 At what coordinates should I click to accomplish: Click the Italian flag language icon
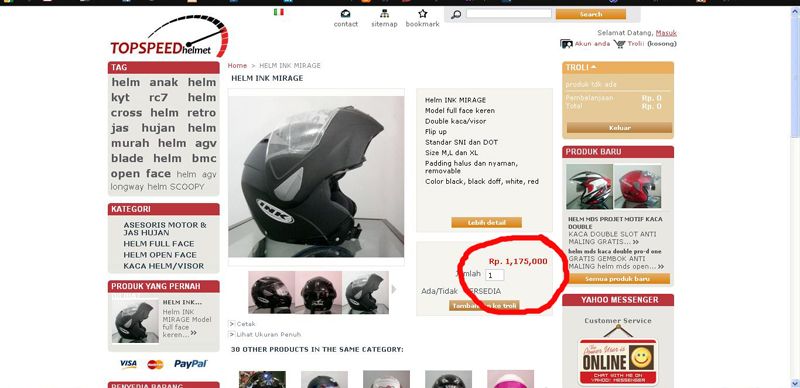(x=279, y=12)
